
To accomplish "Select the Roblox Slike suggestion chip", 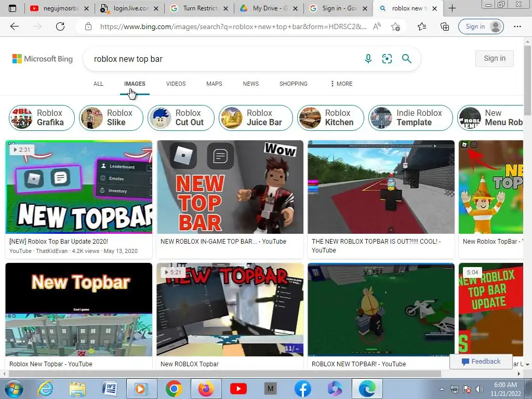I will 111,118.
